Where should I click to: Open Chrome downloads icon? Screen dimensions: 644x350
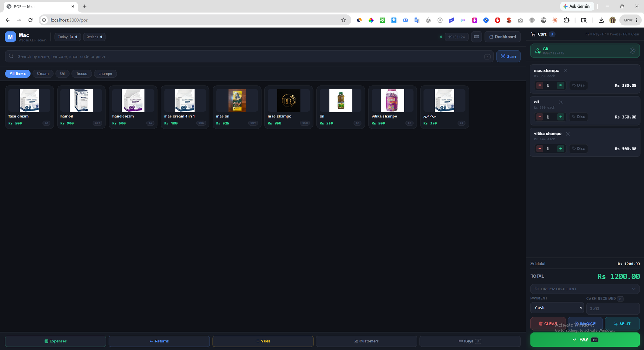pyautogui.click(x=601, y=20)
